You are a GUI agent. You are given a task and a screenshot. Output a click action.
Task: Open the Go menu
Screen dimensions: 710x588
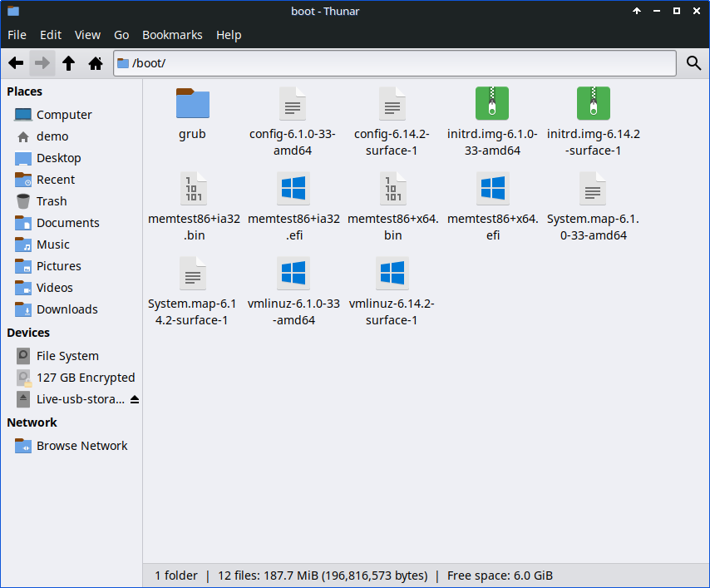click(121, 35)
